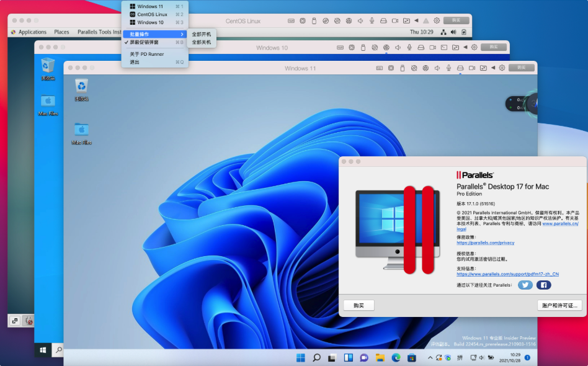The image size is (588, 366).
Task: Select Windows 10 in PD Runner menu
Action: [155, 22]
